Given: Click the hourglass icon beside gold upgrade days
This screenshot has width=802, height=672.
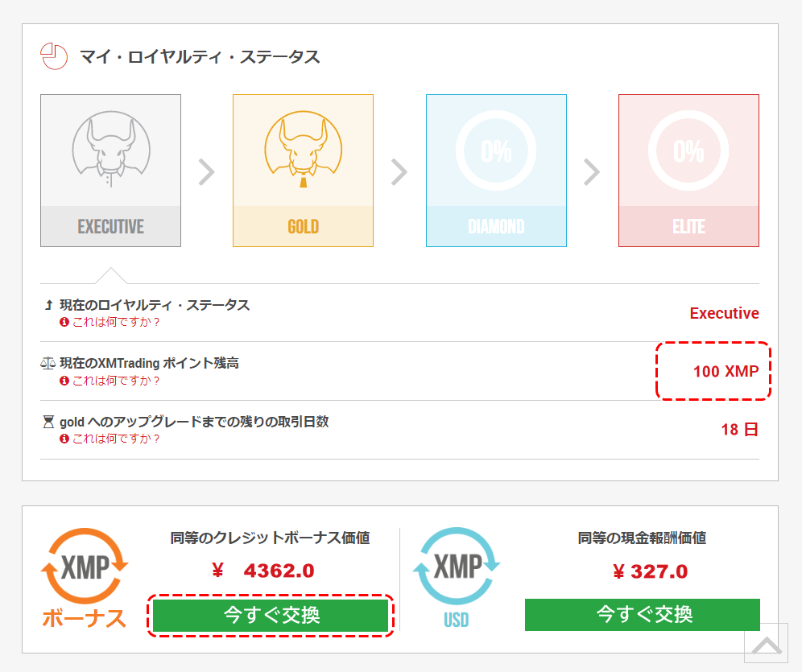Looking at the screenshot, I should tap(48, 422).
